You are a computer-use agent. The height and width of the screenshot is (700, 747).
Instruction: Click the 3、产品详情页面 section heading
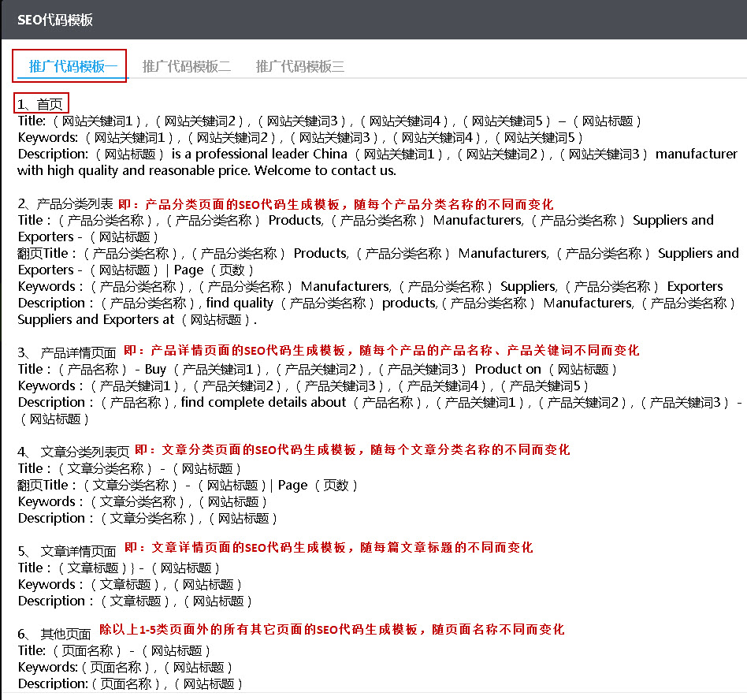point(68,352)
